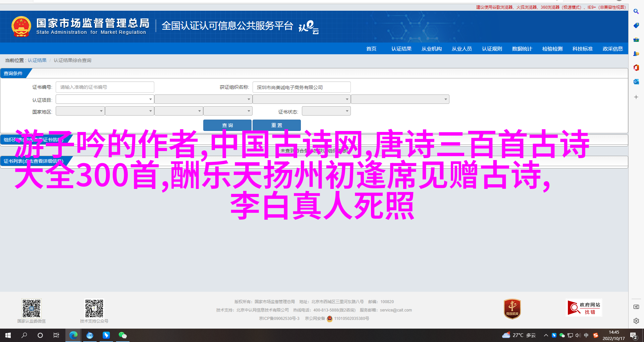The width and height of the screenshot is (644, 342).
Task: Open the Games icon in Edge sidebar
Action: pyautogui.click(x=636, y=54)
